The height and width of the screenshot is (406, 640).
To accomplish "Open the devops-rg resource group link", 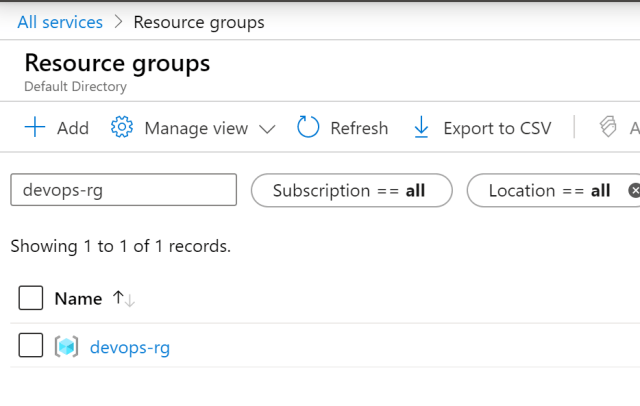I will [x=130, y=348].
